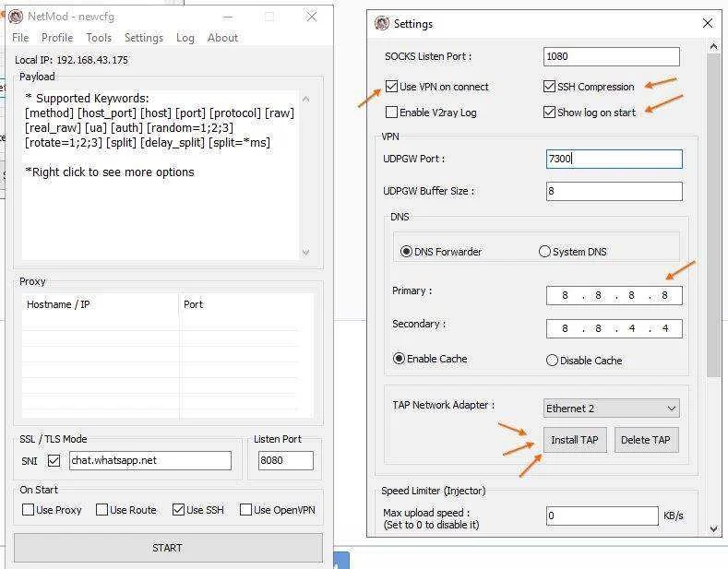This screenshot has width=728, height=569.
Task: Click the Settings window scrollbar thumb
Action: tap(713, 216)
